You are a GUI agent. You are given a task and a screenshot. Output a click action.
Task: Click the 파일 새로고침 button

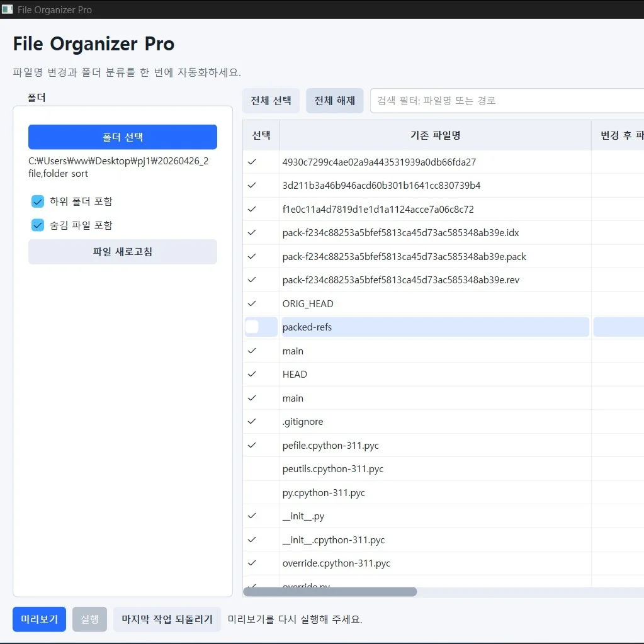122,251
